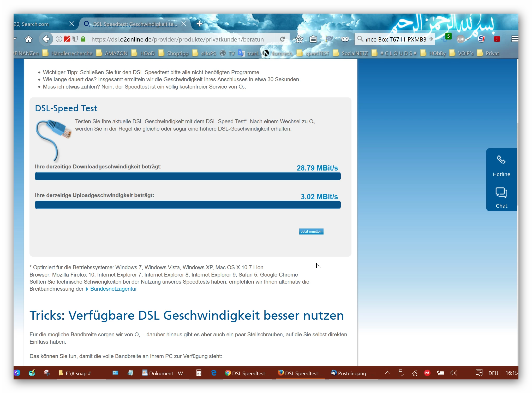Reload the current page
The width and height of the screenshot is (532, 393).
[x=282, y=39]
